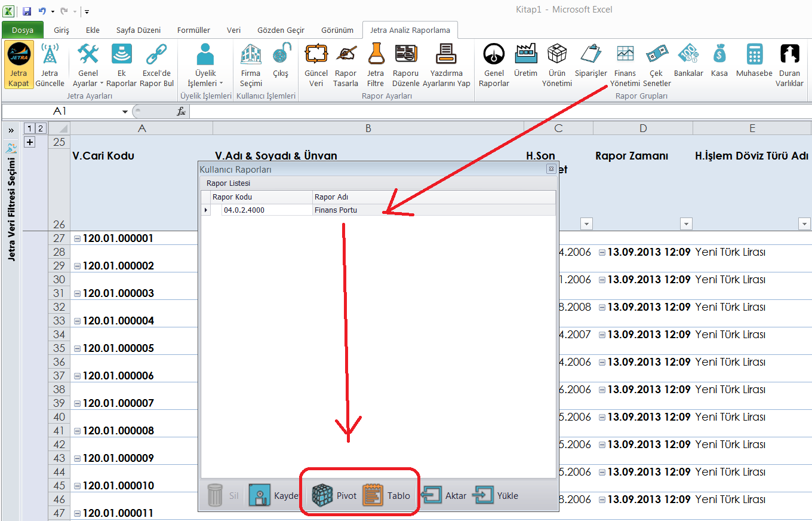Click the Aktar button in dialog
812x521 pixels.
click(x=444, y=495)
